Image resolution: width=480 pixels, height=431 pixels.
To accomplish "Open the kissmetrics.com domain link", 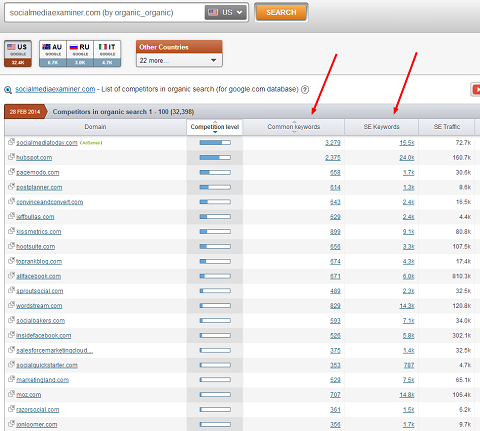I will [x=39, y=232].
